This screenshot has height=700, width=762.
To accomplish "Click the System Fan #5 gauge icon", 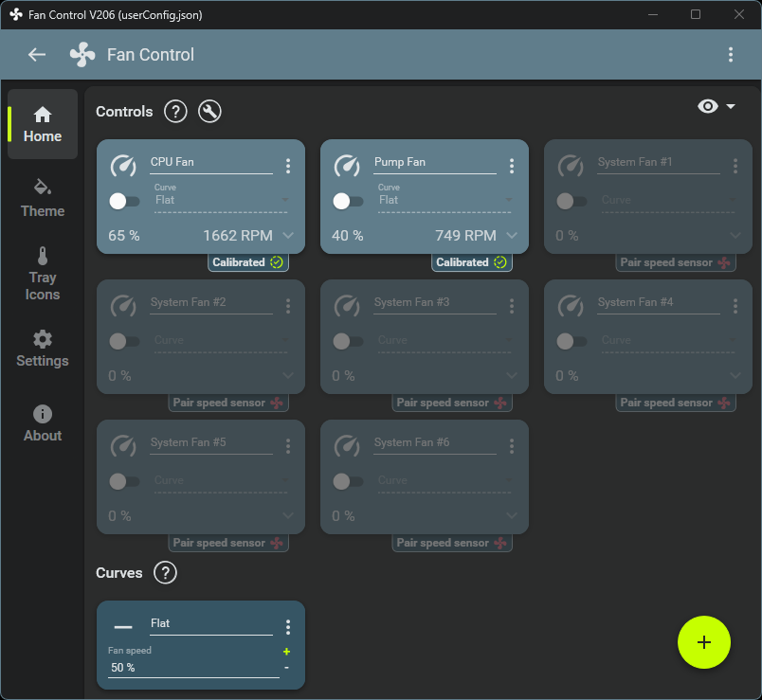I will coord(123,446).
